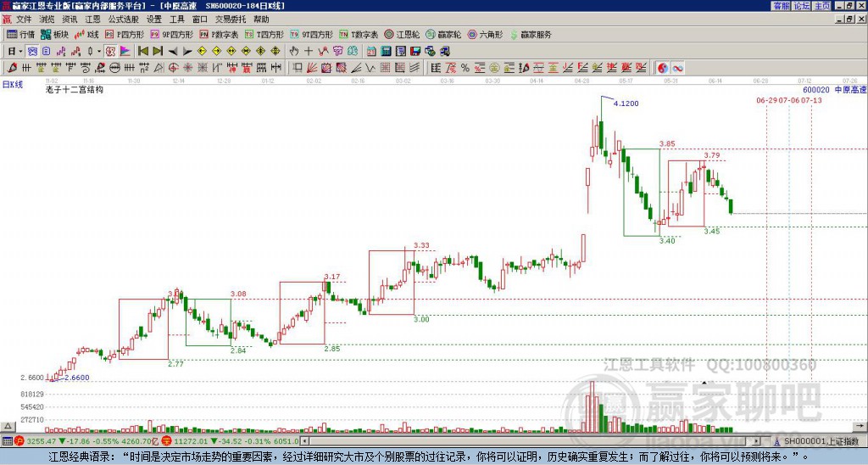Open the 日 period dropdown arrow
The width and height of the screenshot is (868, 465).
(x=20, y=52)
